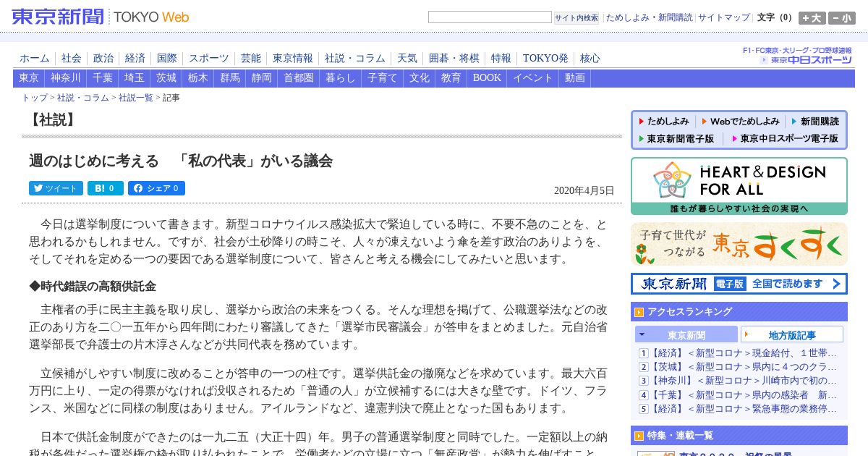868x456 pixels.
Task: Open 暮らし in the blue bar
Action: click(341, 78)
